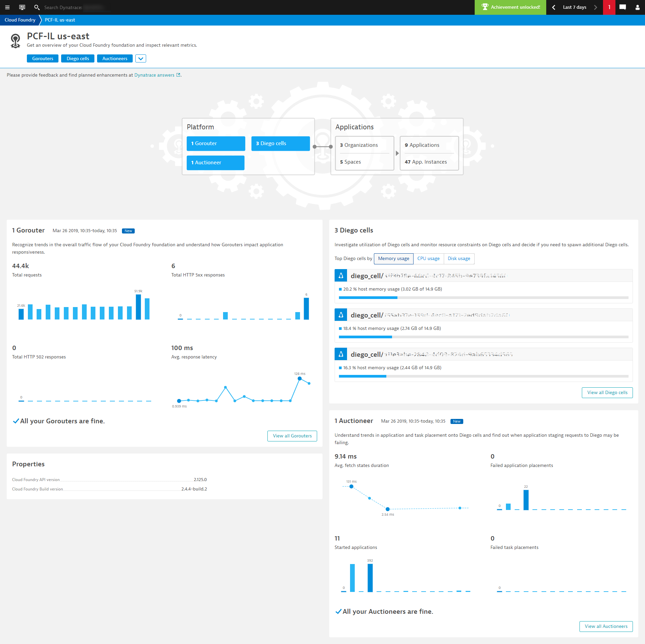Switch to the Disk usage tab

point(459,258)
